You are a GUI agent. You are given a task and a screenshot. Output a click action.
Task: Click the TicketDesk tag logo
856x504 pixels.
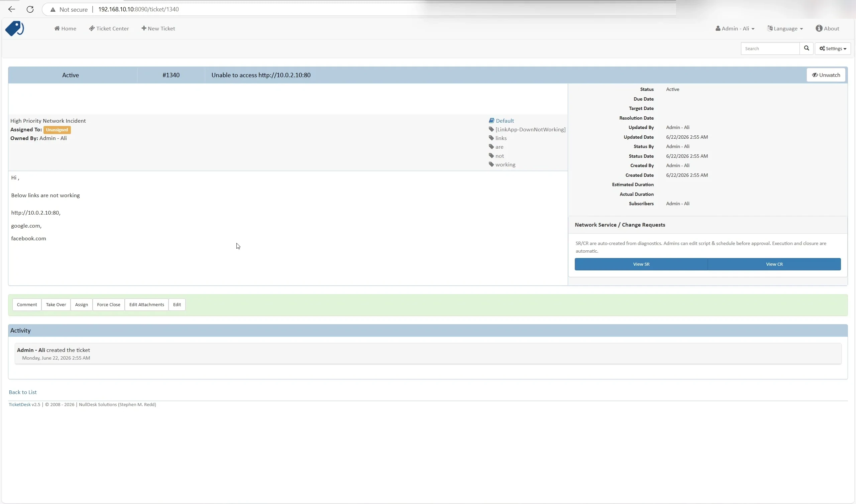click(15, 28)
